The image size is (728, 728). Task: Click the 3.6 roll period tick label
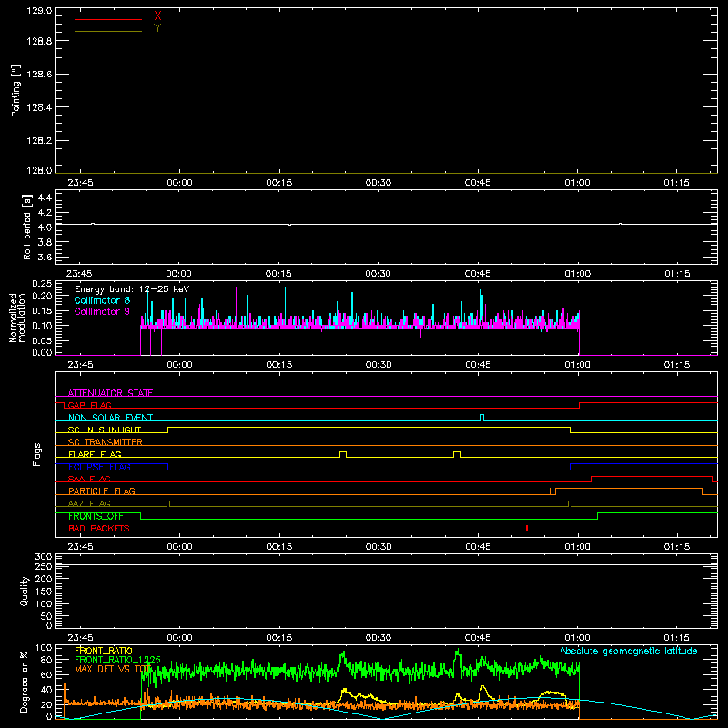point(45,257)
